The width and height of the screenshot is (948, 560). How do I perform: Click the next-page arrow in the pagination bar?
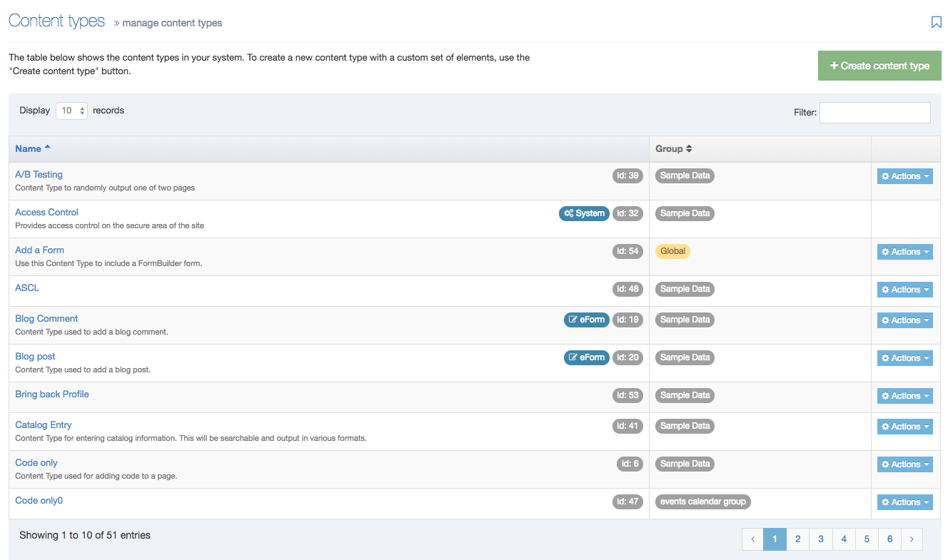pos(912,539)
